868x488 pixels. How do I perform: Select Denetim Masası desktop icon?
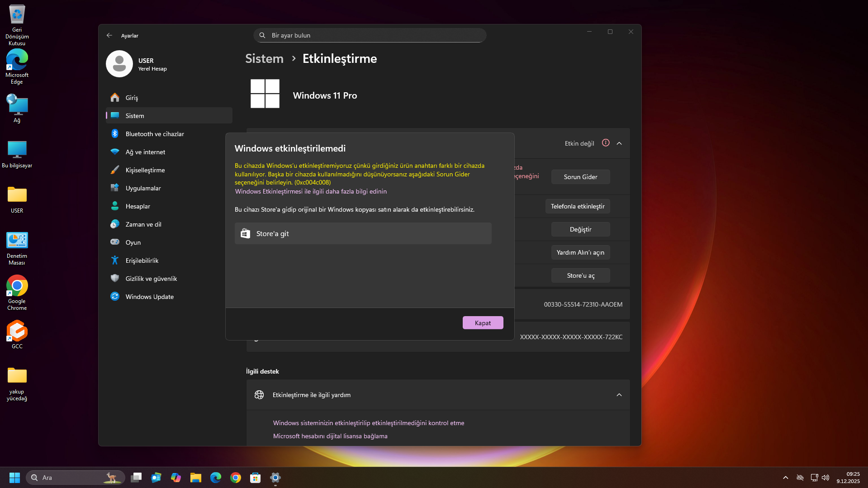coord(17,248)
